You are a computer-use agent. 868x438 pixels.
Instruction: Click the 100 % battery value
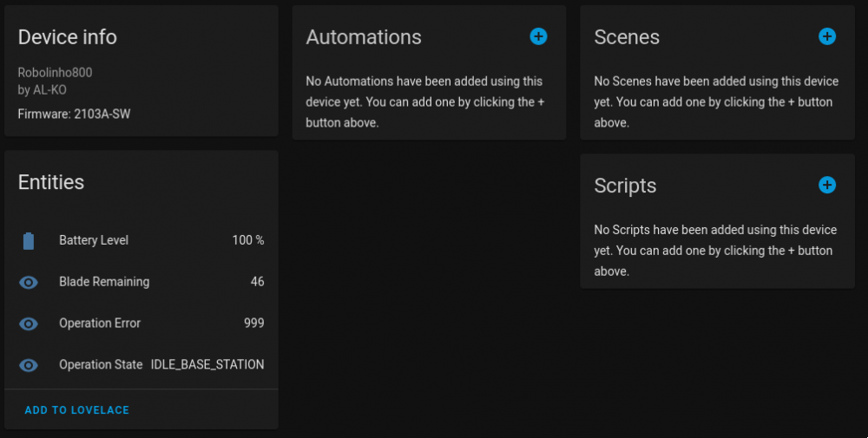[247, 240]
